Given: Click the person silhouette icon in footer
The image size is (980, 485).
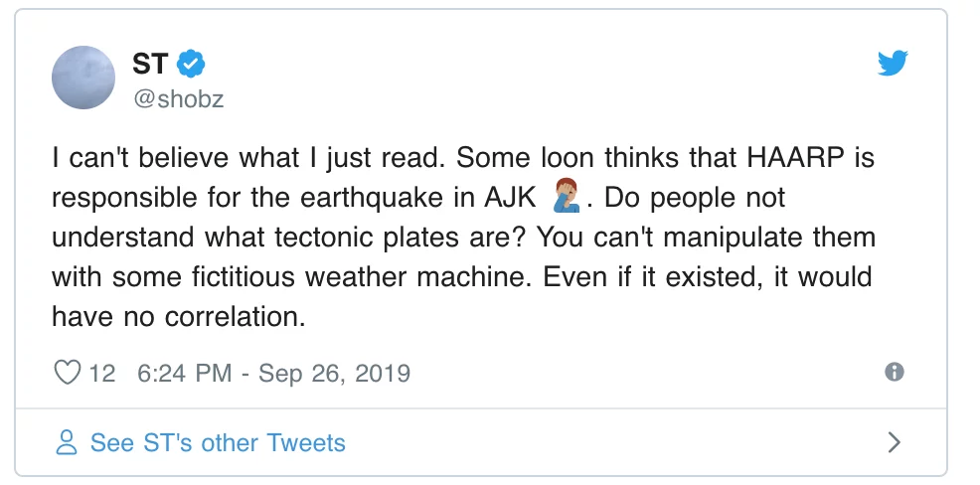Looking at the screenshot, I should click(x=67, y=442).
